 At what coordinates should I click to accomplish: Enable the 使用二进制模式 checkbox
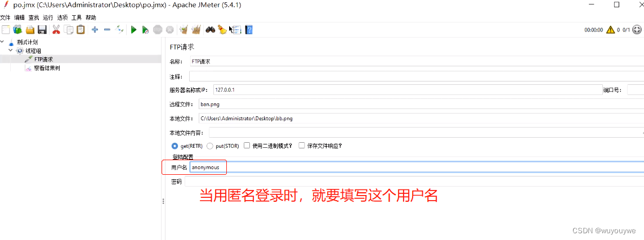(x=247, y=145)
